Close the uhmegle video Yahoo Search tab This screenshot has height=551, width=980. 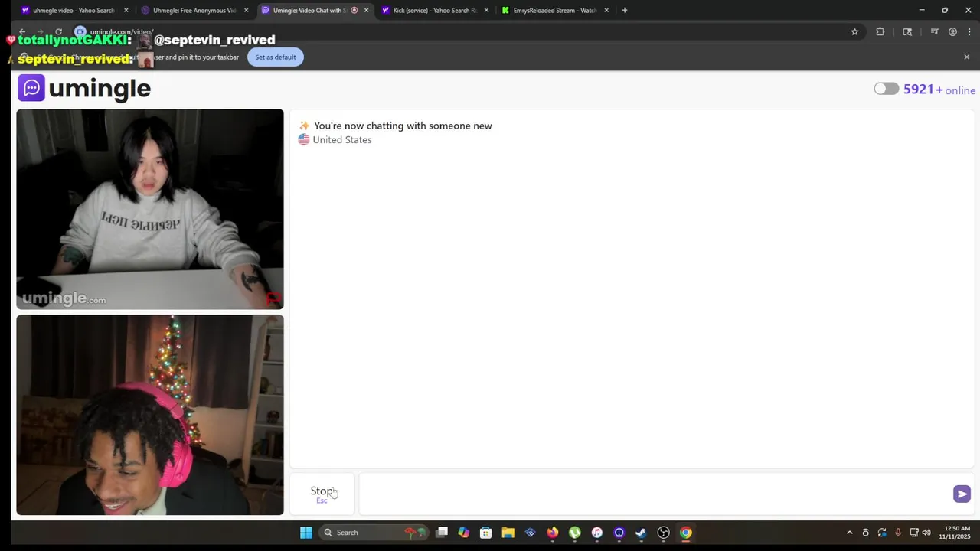pos(126,11)
